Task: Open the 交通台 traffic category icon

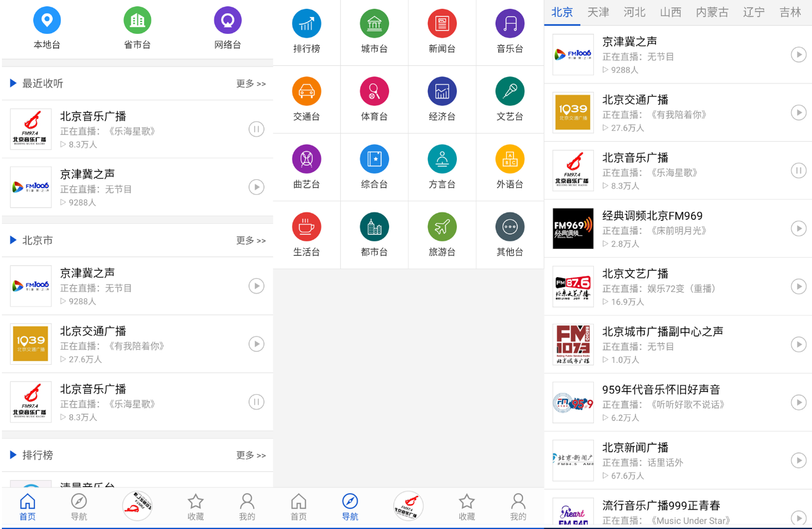Action: click(x=306, y=92)
